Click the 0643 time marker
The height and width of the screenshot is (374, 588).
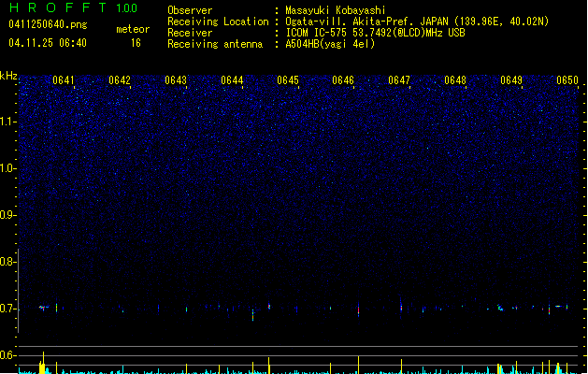176,80
